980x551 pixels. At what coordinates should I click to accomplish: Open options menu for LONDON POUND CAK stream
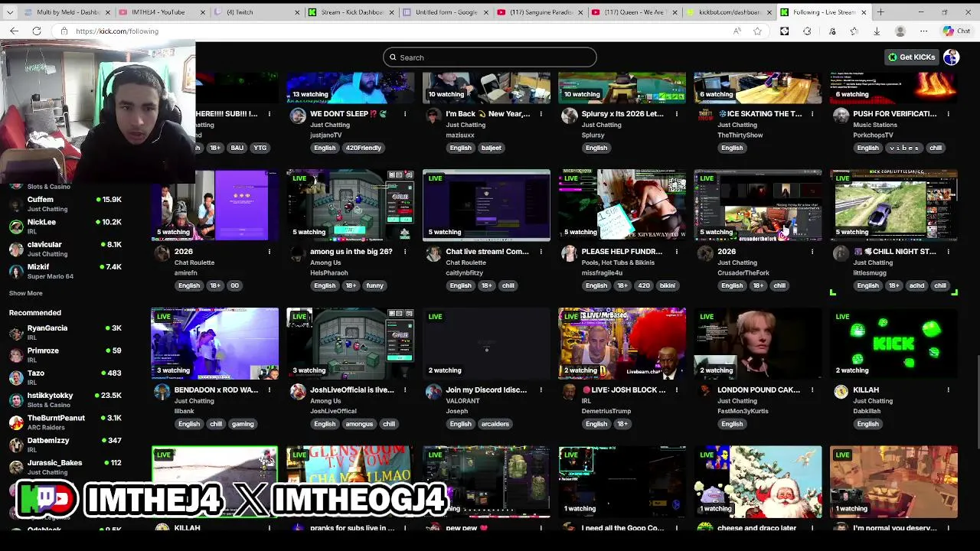click(812, 390)
